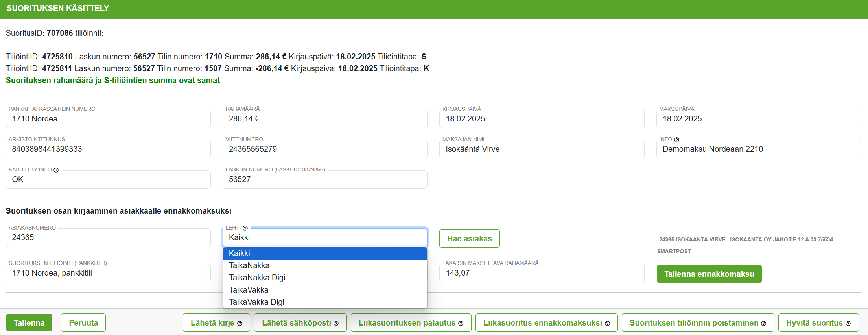Click the Hae asiakas button
Image resolution: width=868 pixels, height=335 pixels.
[470, 239]
